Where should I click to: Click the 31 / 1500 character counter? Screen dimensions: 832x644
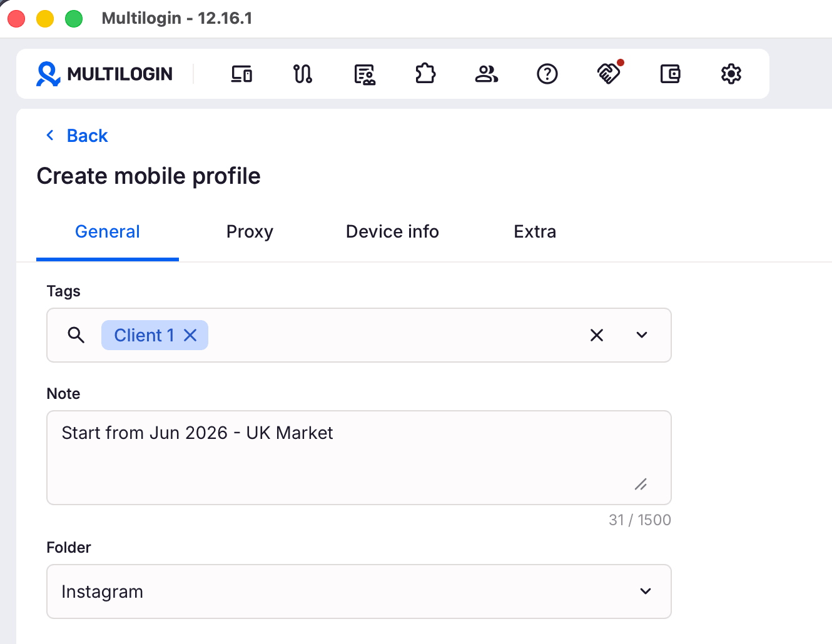[x=639, y=520]
